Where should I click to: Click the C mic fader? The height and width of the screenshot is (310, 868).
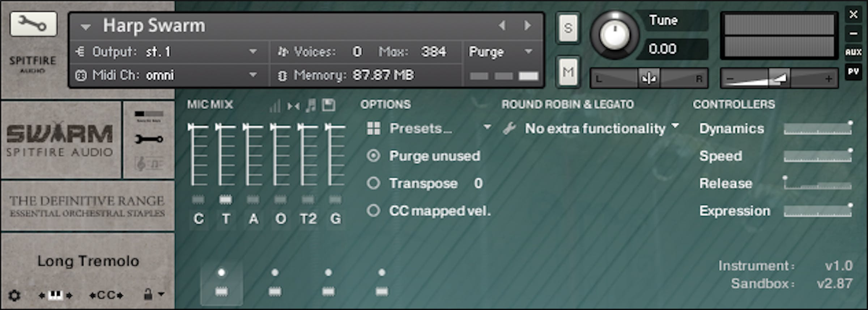198,154
